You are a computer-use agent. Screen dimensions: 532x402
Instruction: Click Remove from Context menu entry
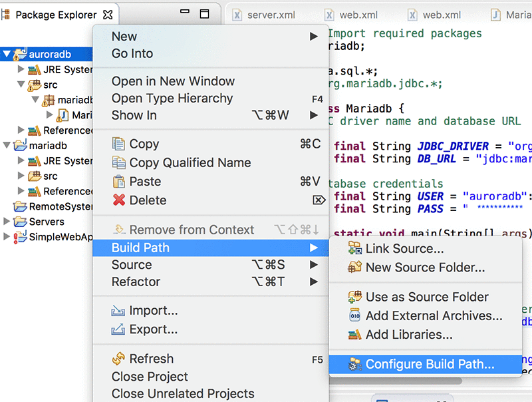(x=211, y=230)
